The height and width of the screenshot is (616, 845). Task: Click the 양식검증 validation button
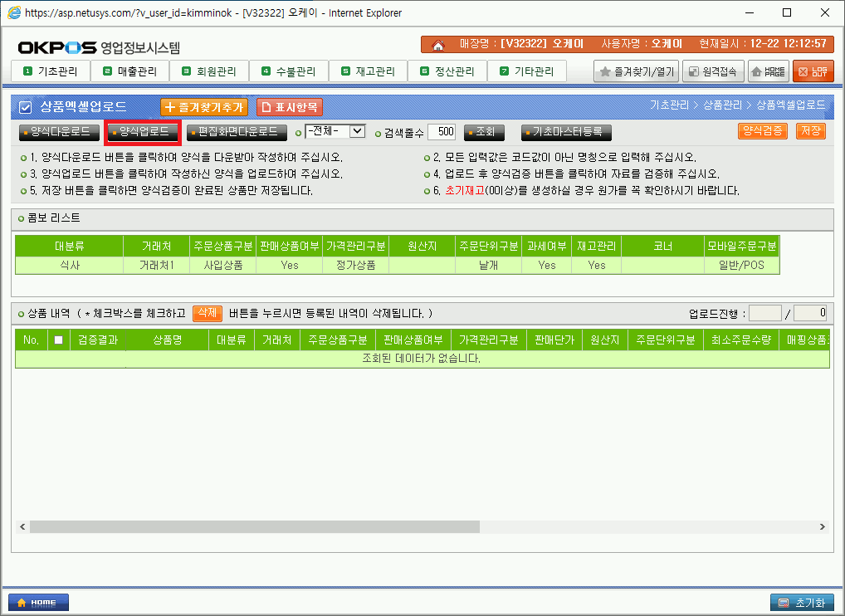point(762,131)
